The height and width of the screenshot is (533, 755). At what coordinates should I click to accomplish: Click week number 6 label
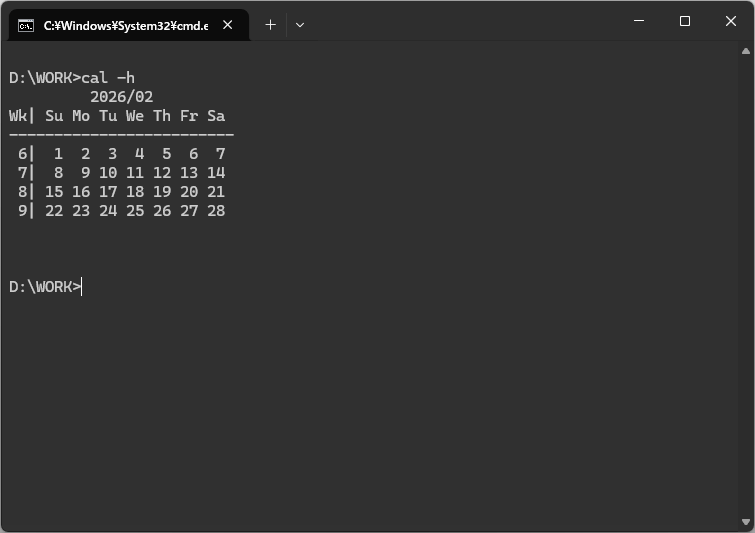click(22, 154)
